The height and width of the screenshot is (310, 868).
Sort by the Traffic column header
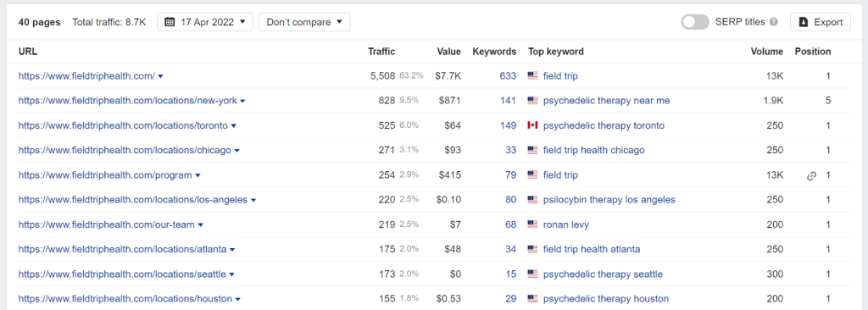point(381,52)
